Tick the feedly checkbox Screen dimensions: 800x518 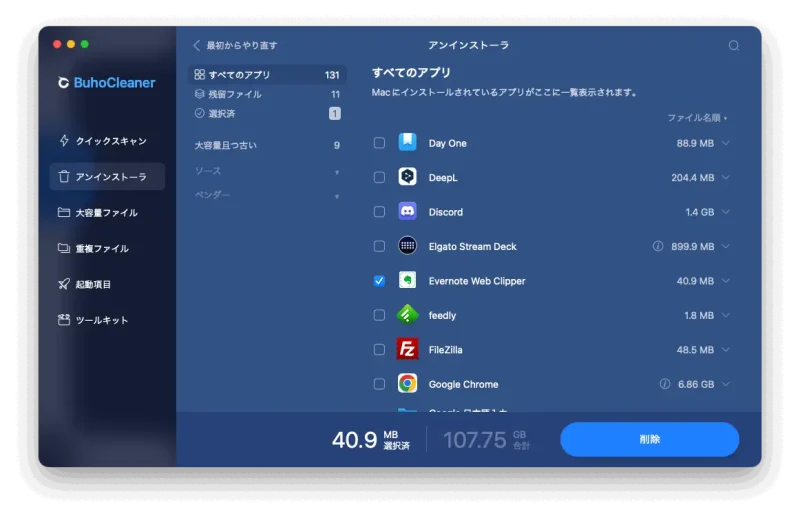click(379, 315)
